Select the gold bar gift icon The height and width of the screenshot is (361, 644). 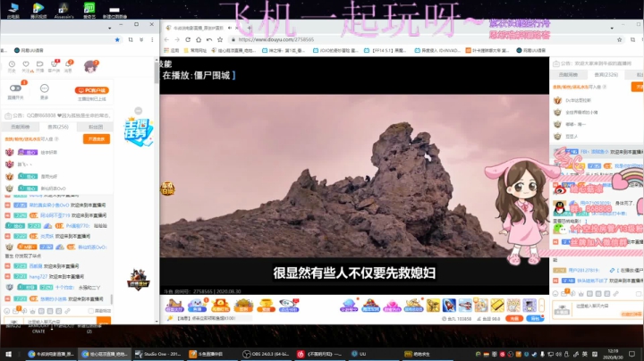[497, 306]
